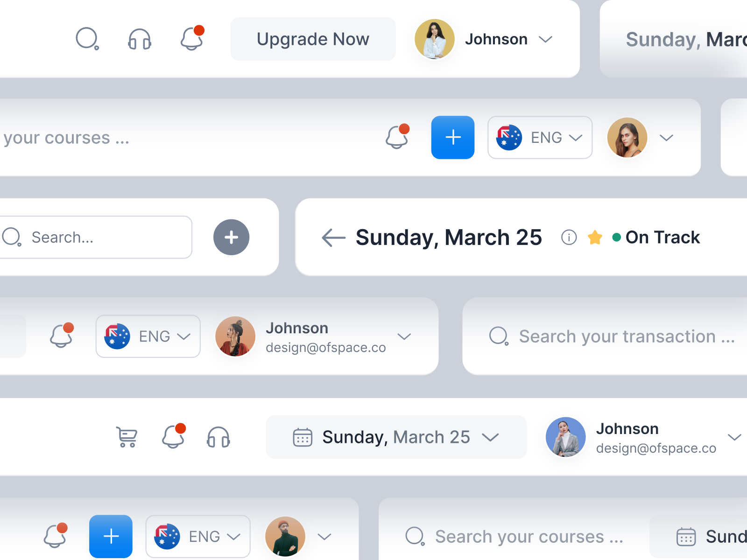The width and height of the screenshot is (747, 560).
Task: Open notifications bell next to Upgrade Now
Action: pyautogui.click(x=192, y=38)
